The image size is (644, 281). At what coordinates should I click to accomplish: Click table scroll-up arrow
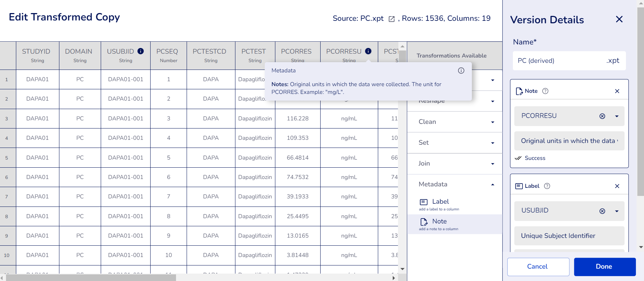402,46
